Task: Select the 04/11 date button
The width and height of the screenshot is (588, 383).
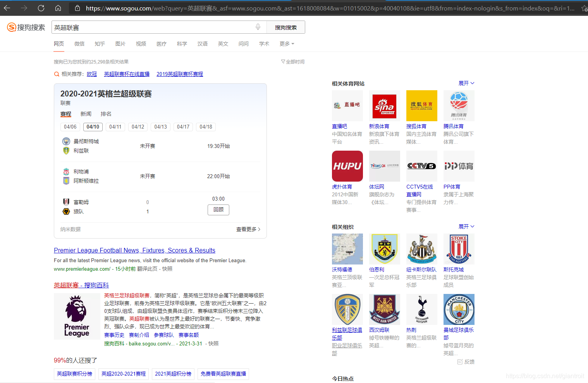Action: 115,127
